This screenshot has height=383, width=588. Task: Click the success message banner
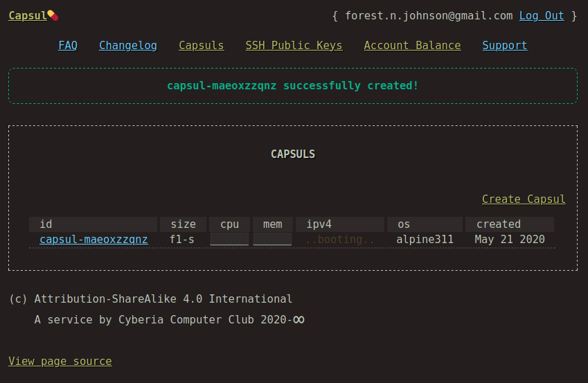(293, 86)
